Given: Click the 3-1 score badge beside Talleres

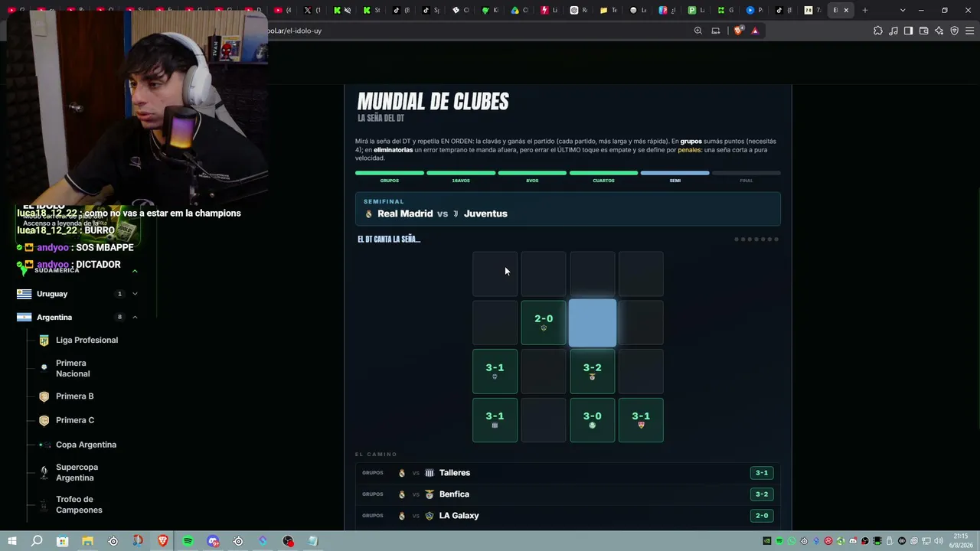Looking at the screenshot, I should pos(762,473).
